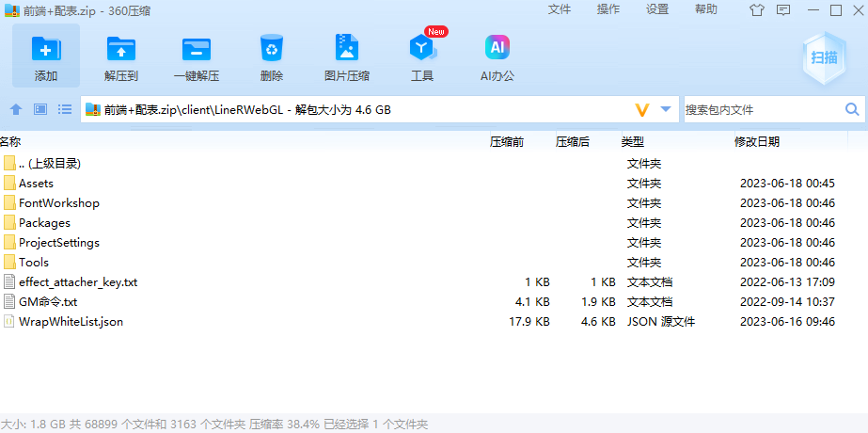Open the 文件 (File) menu
This screenshot has height=433, width=868.
560,9
